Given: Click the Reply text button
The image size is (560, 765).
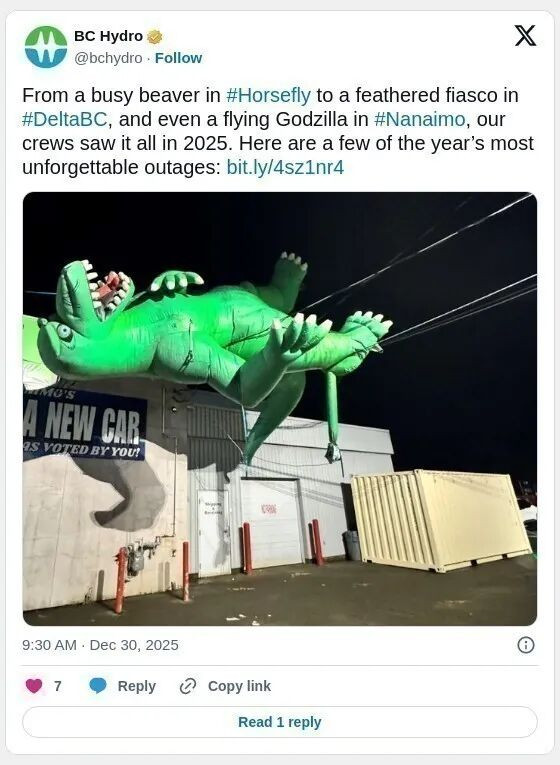Looking at the screenshot, I should coord(137,686).
